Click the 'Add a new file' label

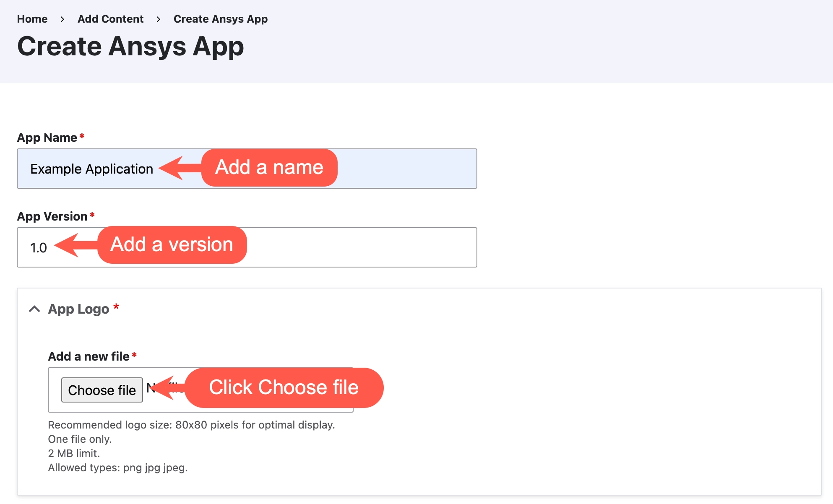pos(89,356)
